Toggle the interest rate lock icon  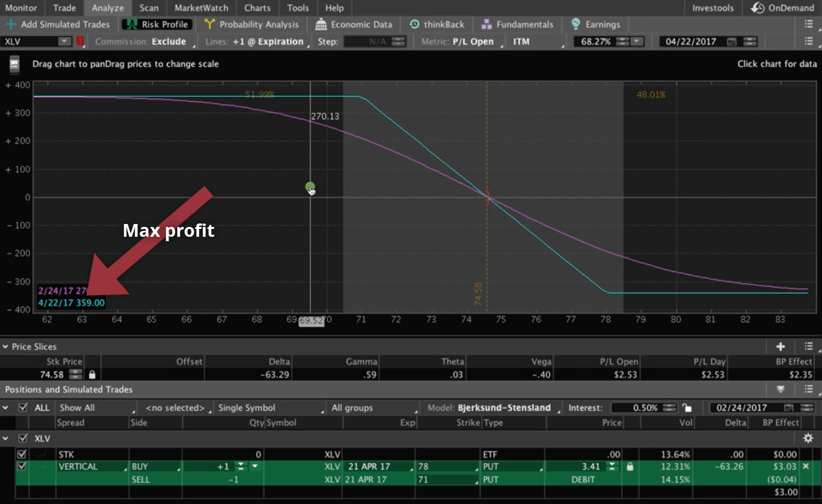687,408
